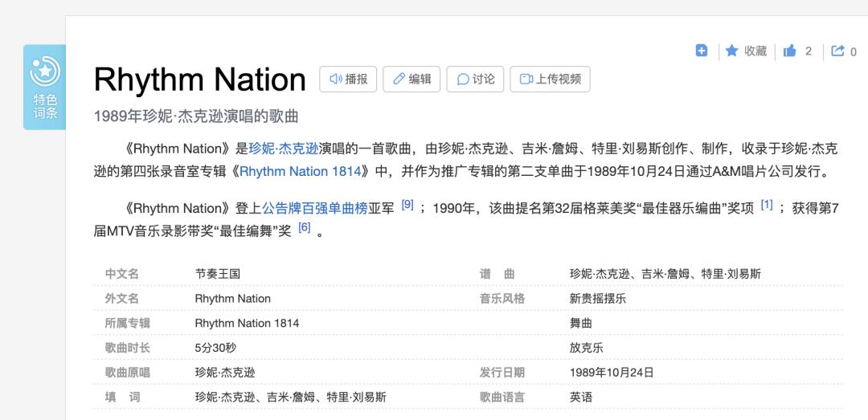Viewport: 868px width, 420px height.
Task: Click the 节奏王国 Chinese name value
Action: (218, 274)
